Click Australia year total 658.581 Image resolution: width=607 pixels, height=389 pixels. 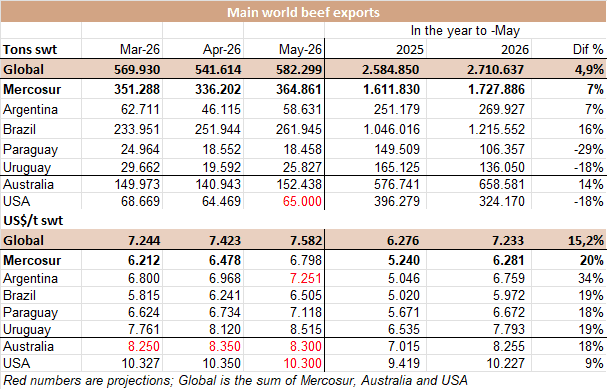tap(502, 184)
